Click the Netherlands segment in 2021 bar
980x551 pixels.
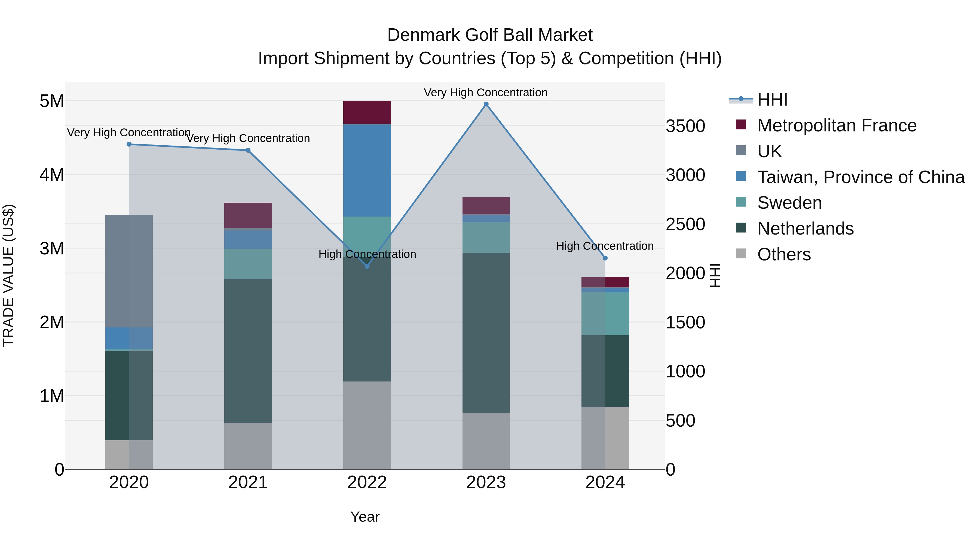pos(248,351)
